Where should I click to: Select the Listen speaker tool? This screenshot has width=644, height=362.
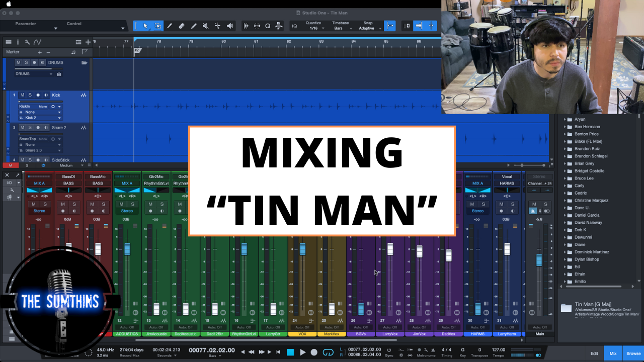pos(230,26)
